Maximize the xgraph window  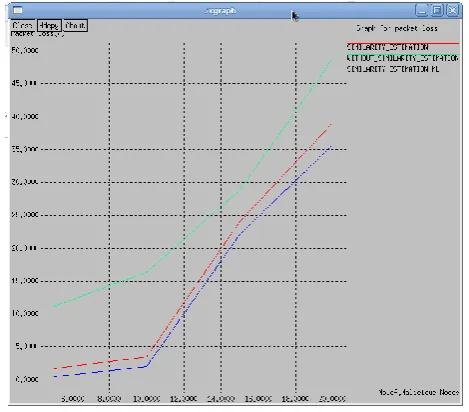[437, 11]
